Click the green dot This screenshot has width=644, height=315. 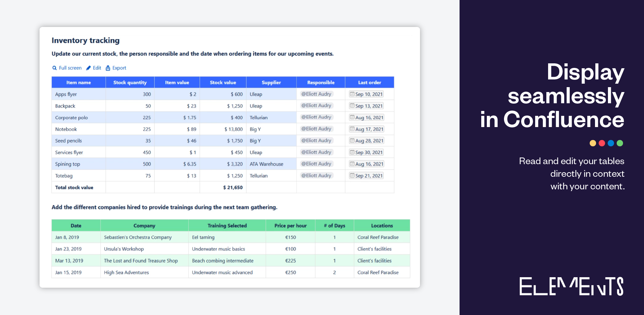[620, 143]
